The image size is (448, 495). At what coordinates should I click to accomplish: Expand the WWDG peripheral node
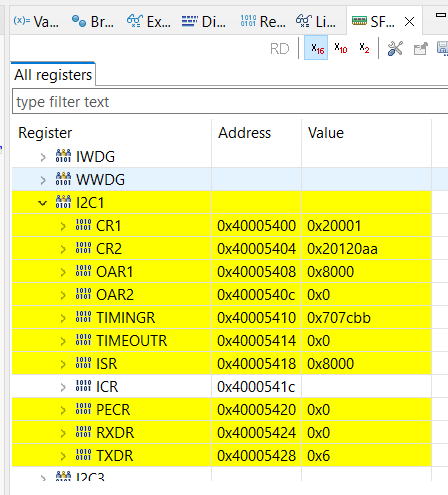tap(43, 180)
